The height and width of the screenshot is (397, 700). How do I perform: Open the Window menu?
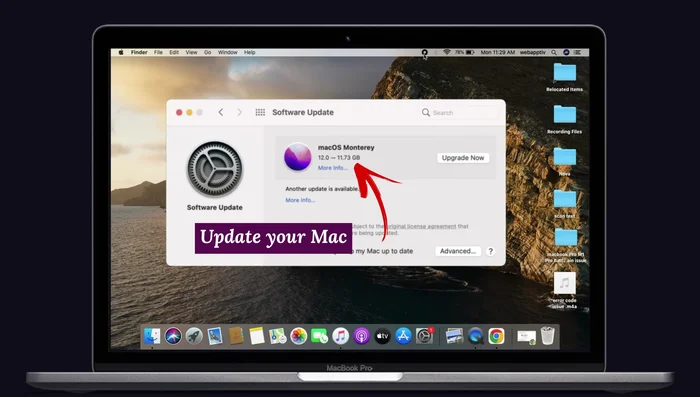tap(228, 52)
